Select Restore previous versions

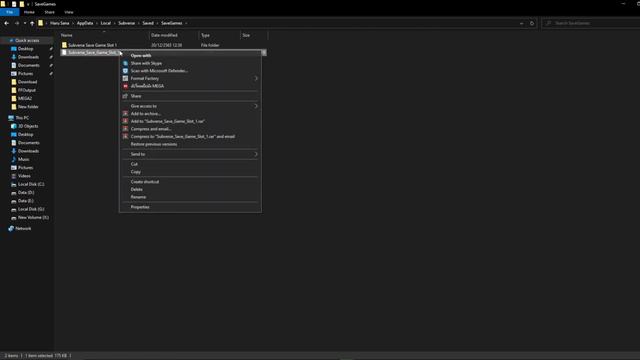pos(154,144)
